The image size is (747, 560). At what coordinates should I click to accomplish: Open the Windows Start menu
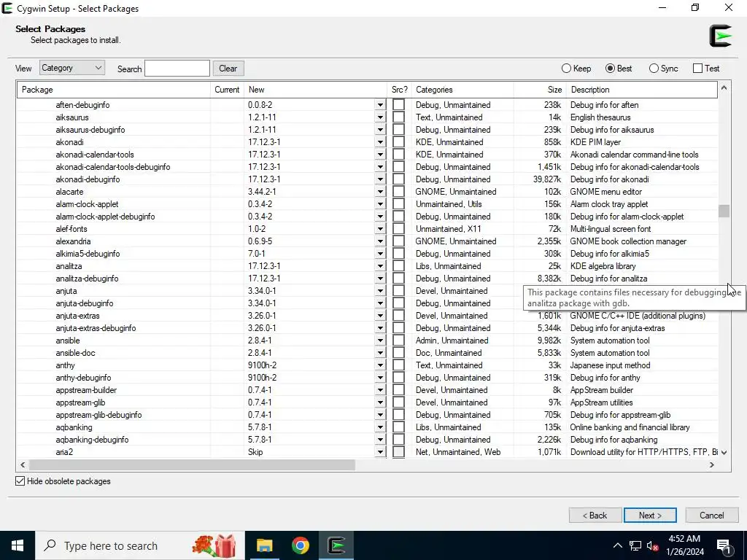18,545
